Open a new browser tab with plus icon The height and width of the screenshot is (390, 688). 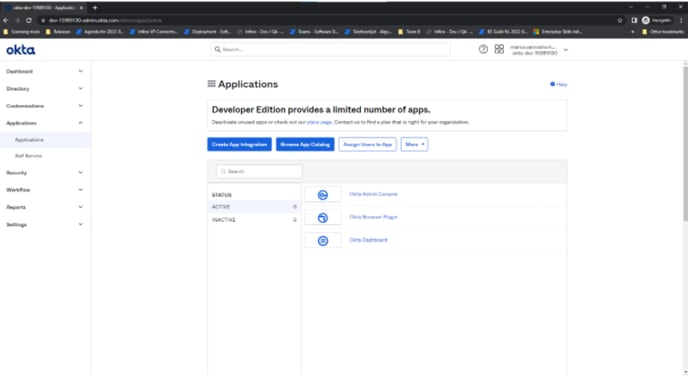95,7
